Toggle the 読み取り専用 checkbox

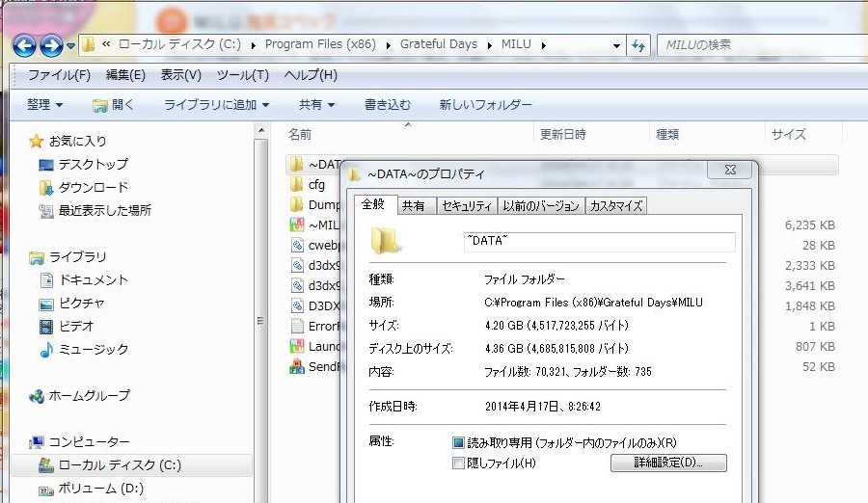(459, 442)
